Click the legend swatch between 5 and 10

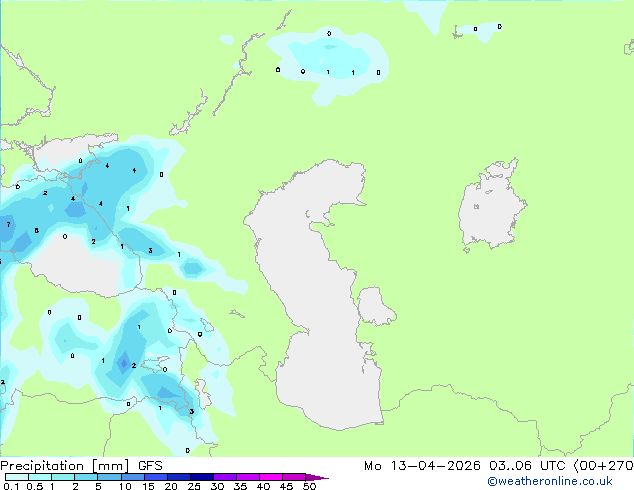(109, 477)
